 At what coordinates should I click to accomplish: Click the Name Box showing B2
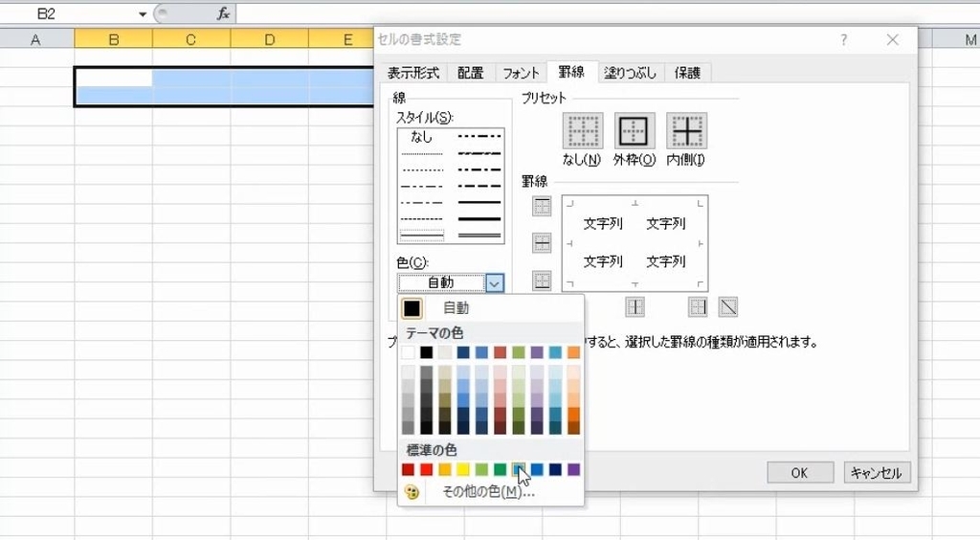click(69, 13)
